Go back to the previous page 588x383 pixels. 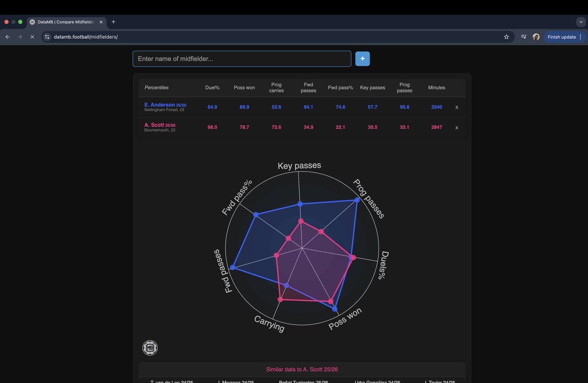point(7,37)
